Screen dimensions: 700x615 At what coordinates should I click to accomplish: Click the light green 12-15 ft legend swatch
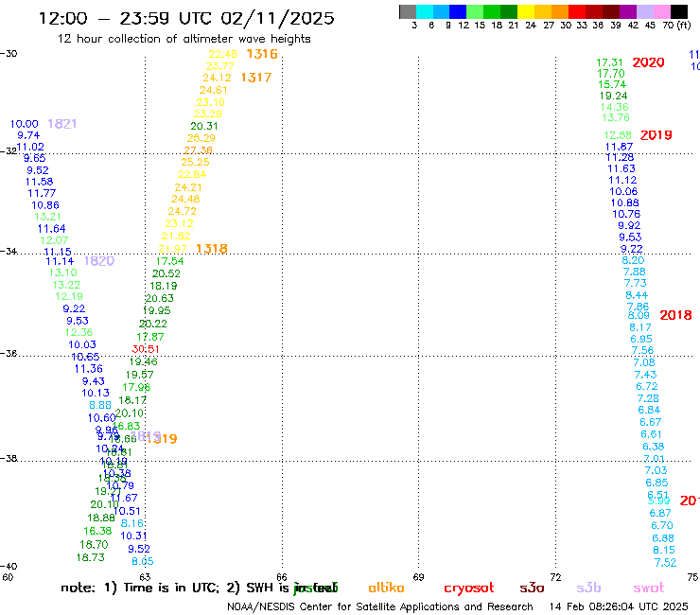475,11
